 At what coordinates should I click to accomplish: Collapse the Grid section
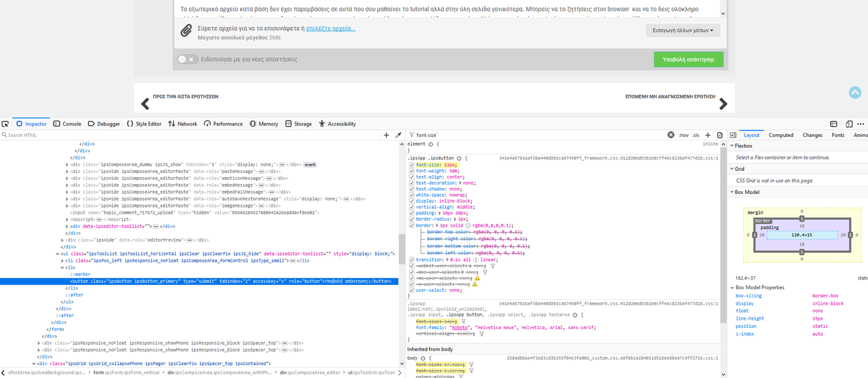click(732, 169)
